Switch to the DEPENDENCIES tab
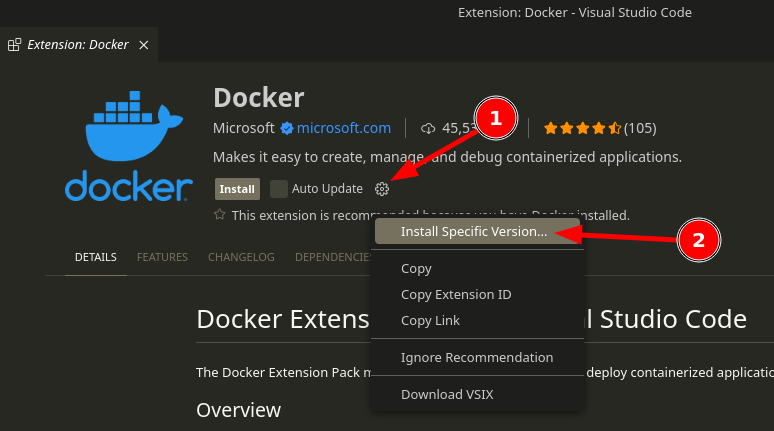 (333, 257)
